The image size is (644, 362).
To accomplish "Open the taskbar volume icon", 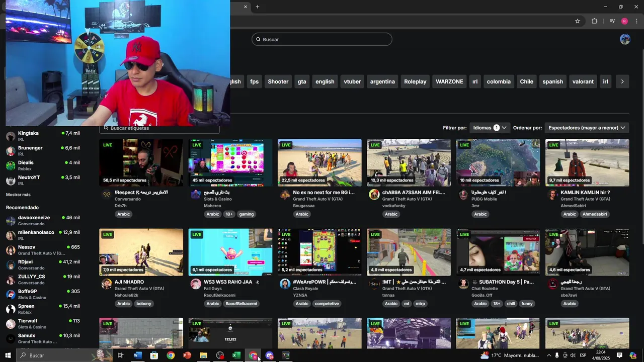I will click(x=573, y=355).
